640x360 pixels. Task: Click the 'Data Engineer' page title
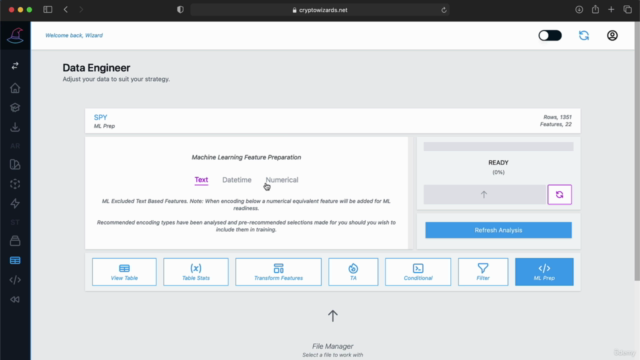96,68
